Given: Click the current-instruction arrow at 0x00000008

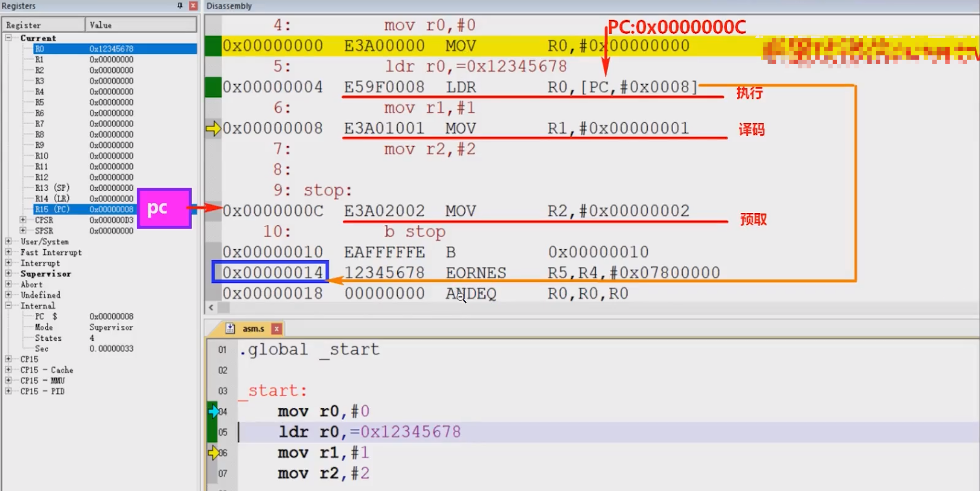Looking at the screenshot, I should point(213,129).
